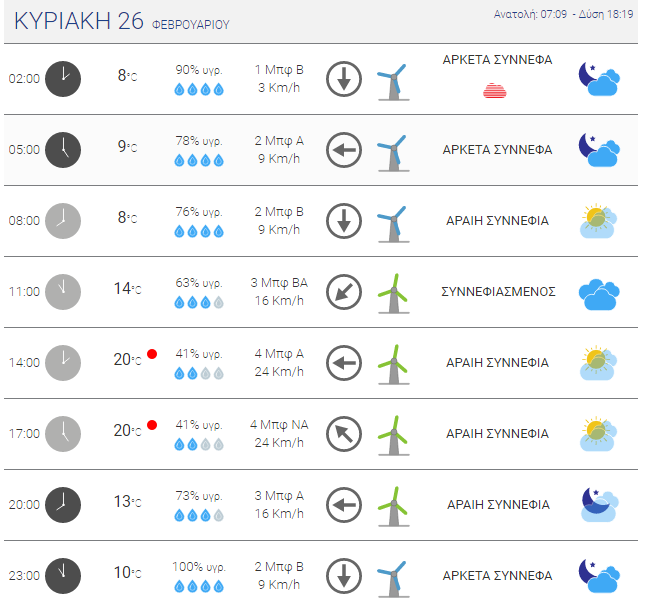Click the ΚΥΡΙΑΚΗ 26 date heading
This screenshot has width=651, height=610.
pyautogui.click(x=80, y=22)
